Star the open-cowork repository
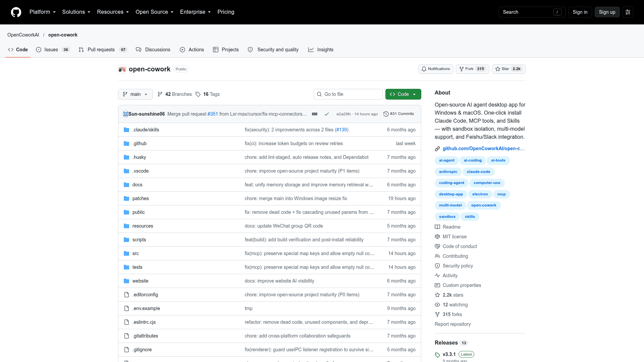 [x=509, y=69]
